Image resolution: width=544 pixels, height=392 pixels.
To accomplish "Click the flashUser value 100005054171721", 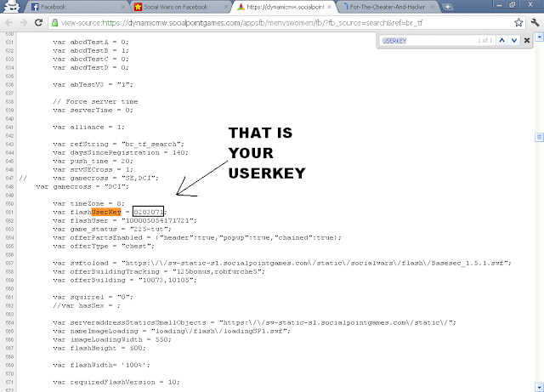I will tap(159, 220).
